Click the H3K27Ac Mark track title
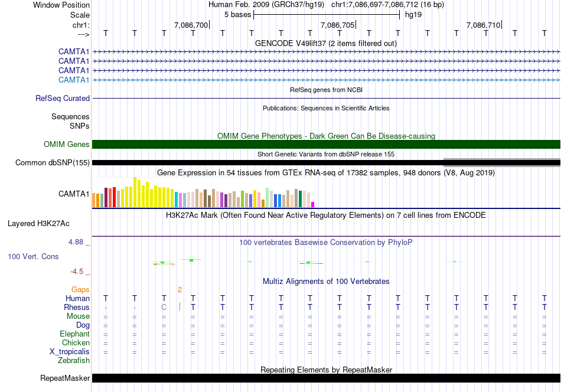 coord(326,215)
